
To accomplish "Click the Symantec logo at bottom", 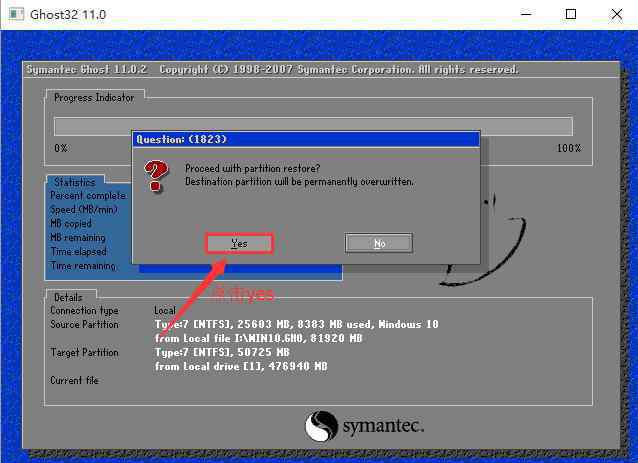I will [364, 426].
